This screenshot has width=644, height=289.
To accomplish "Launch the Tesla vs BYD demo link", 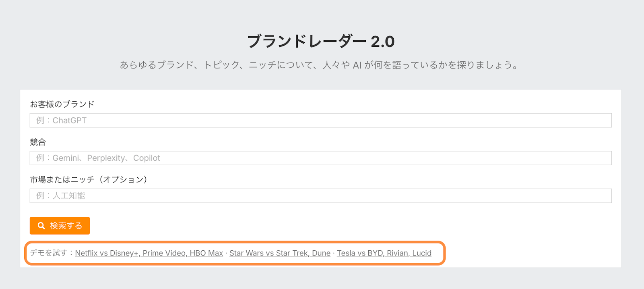I will click(384, 253).
